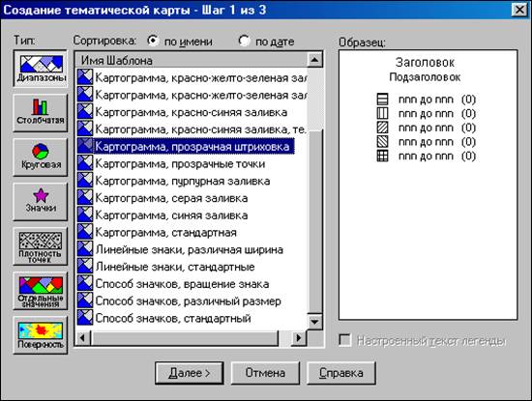Image resolution: width=532 pixels, height=401 pixels.
Task: Click the template list scroll-down arrow
Action: [314, 321]
